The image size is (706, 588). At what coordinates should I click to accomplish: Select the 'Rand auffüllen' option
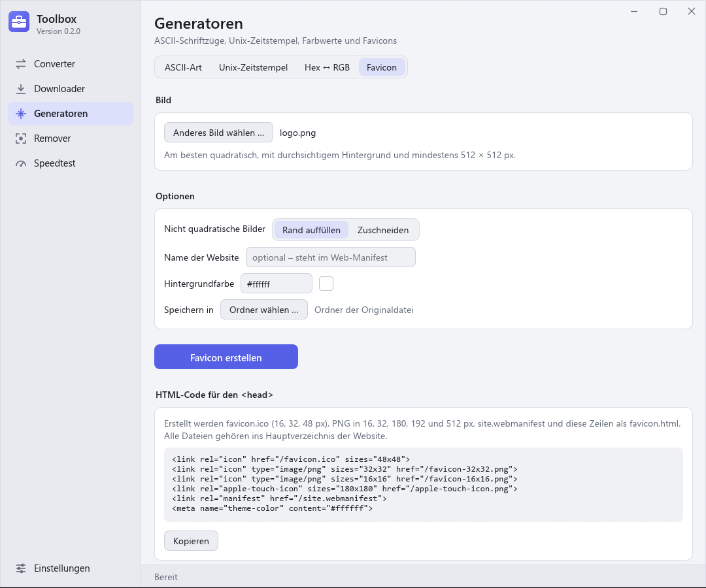tap(311, 230)
